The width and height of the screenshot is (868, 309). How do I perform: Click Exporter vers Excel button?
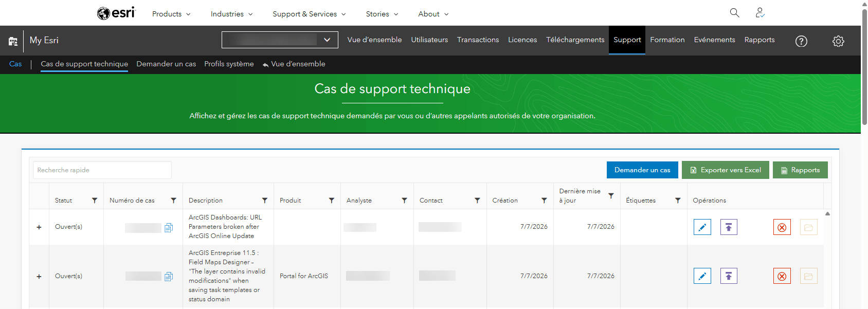click(726, 170)
